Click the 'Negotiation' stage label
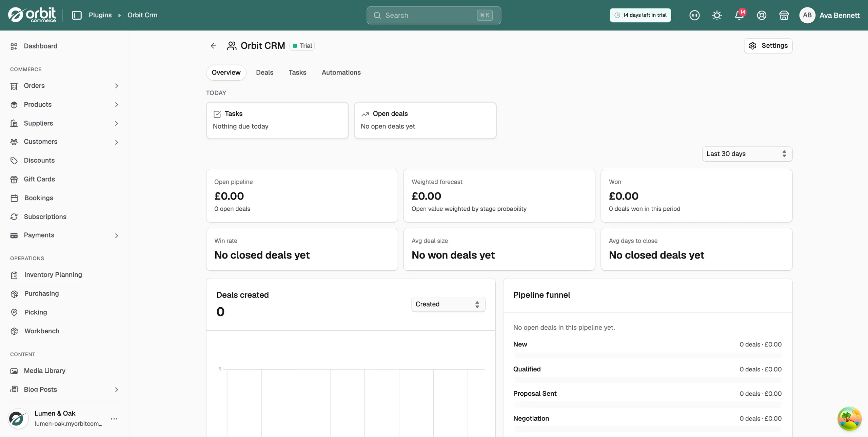This screenshot has height=437, width=868. pyautogui.click(x=531, y=418)
